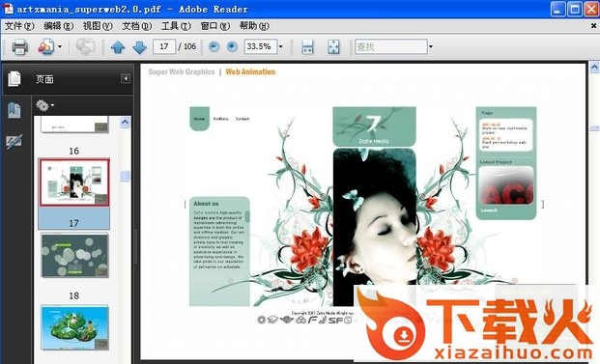Click the 'Latest Project' label on page

pyautogui.click(x=496, y=162)
